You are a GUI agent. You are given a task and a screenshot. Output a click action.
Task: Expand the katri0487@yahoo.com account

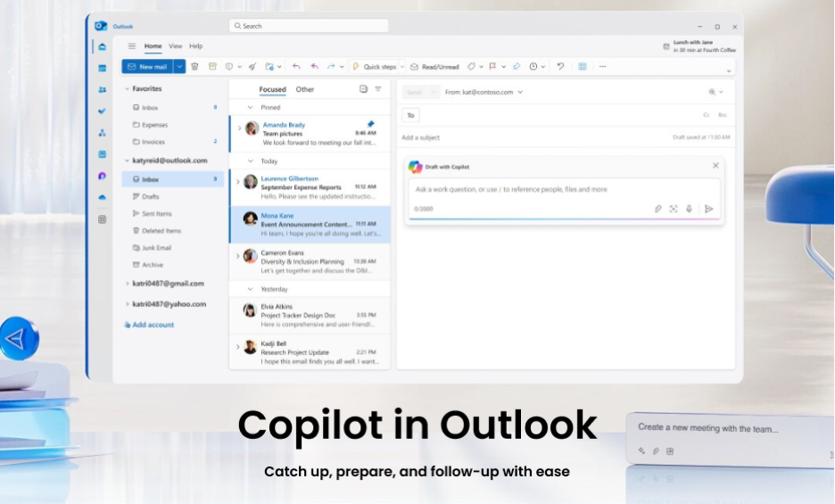click(128, 303)
